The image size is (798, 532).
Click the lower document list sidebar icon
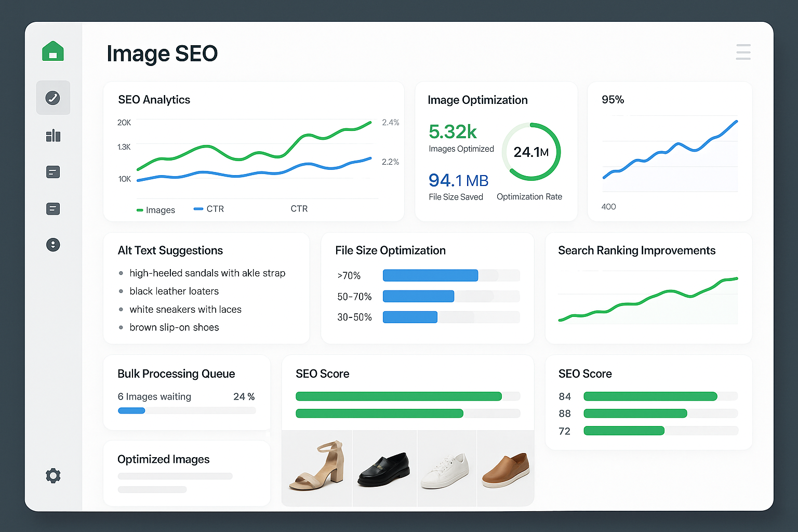[53, 209]
